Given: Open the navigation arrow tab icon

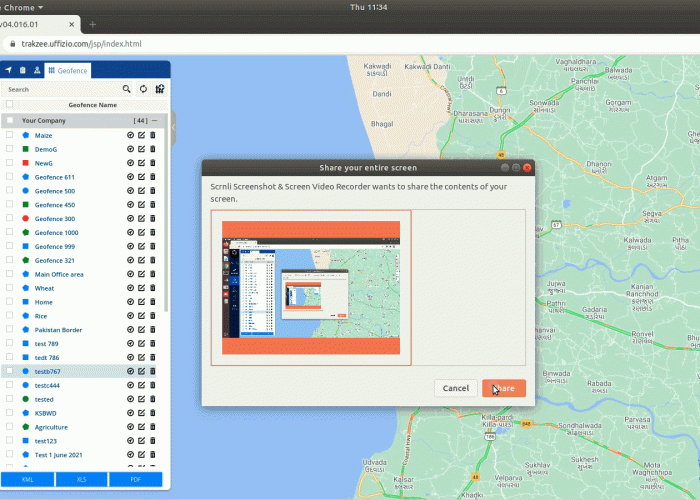Looking at the screenshot, I should (9, 70).
